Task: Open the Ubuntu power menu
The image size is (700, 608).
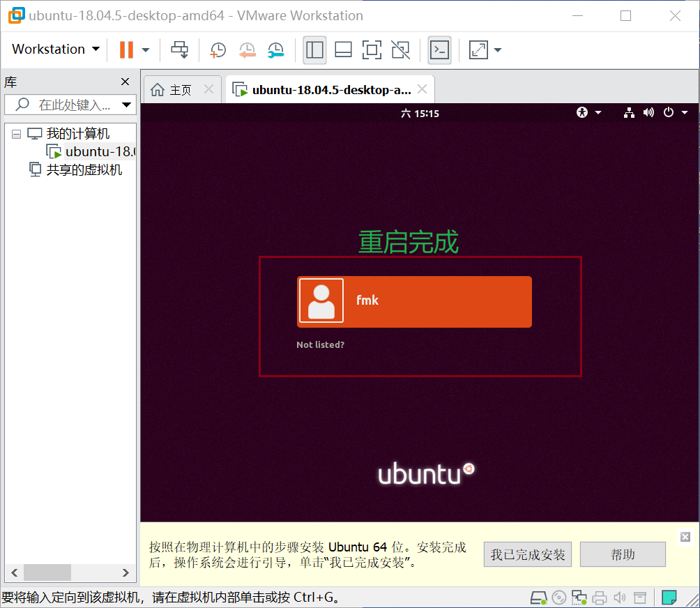Action: click(676, 112)
